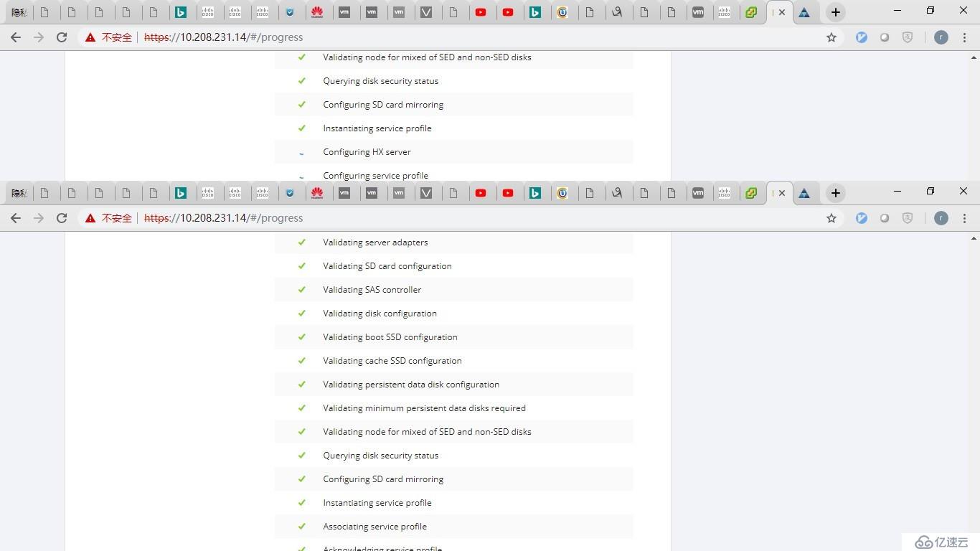
Task: Open a new tab in lower window
Action: (835, 193)
